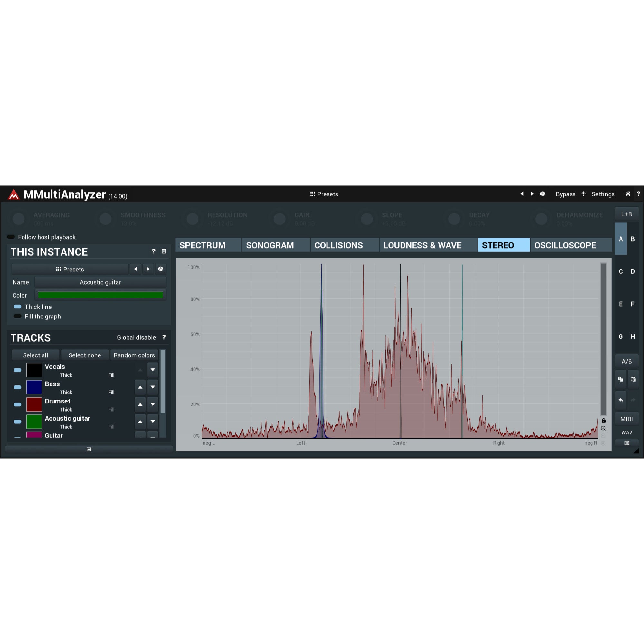Image resolution: width=644 pixels, height=644 pixels.
Task: Open the top Presets menu
Action: [324, 194]
